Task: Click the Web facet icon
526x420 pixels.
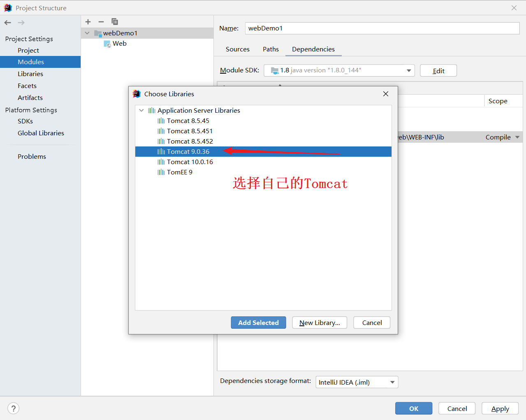Action: coord(107,44)
